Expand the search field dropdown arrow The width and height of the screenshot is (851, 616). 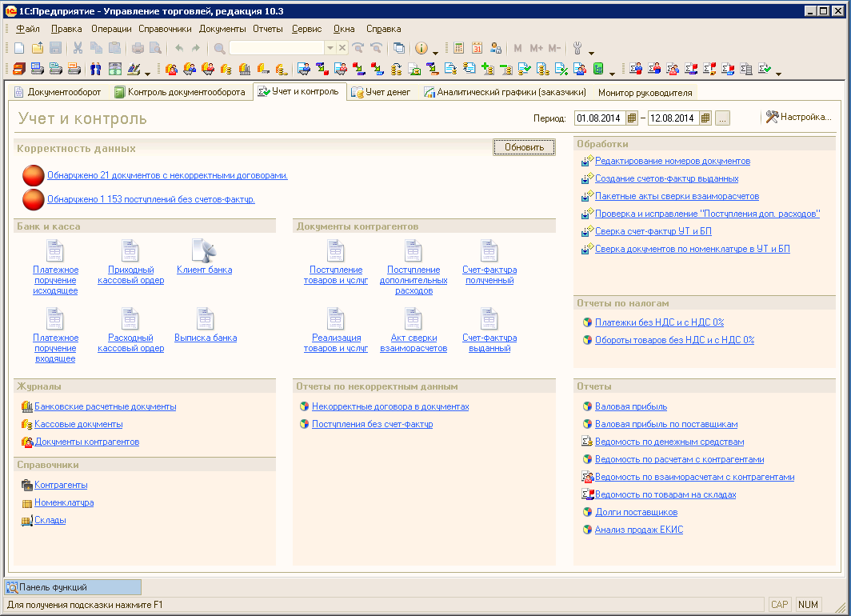(329, 48)
